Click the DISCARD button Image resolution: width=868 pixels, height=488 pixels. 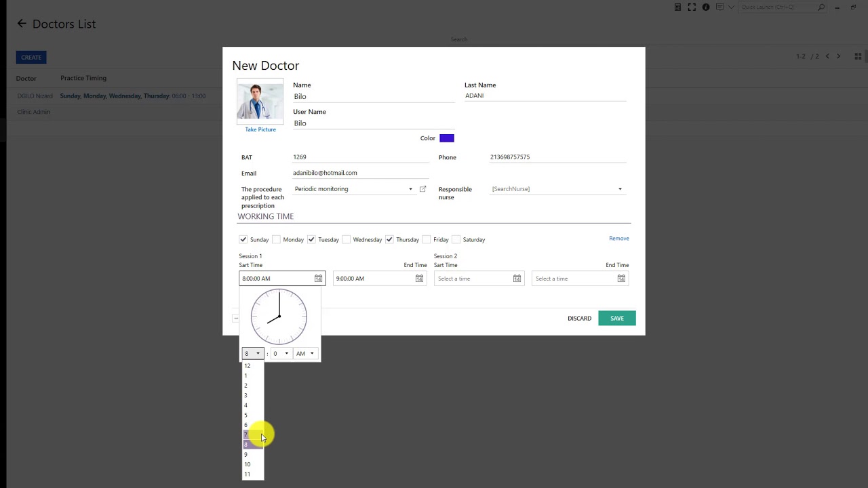[580, 318]
